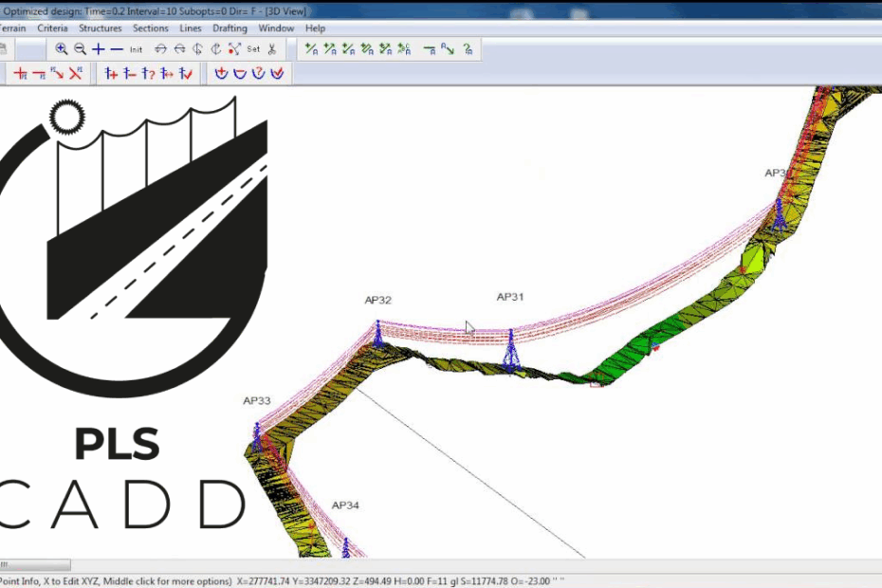
Task: Click the zoom out magnifier icon
Action: (x=80, y=49)
